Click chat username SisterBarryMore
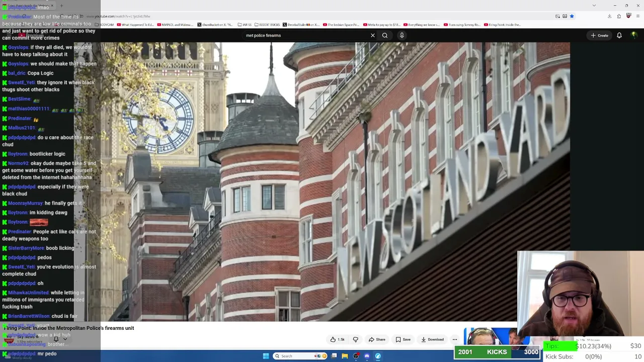644x362 pixels. (x=26, y=248)
